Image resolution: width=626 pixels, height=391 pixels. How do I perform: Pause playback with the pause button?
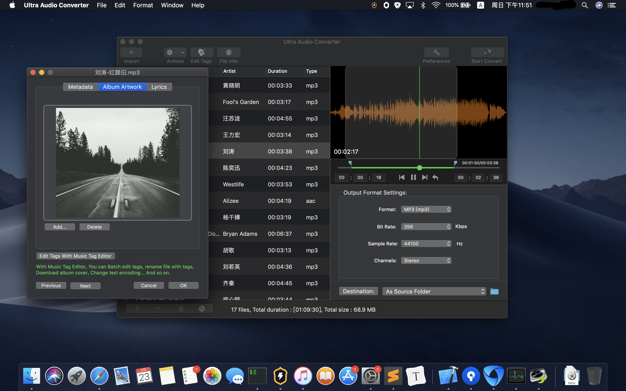pos(413,177)
